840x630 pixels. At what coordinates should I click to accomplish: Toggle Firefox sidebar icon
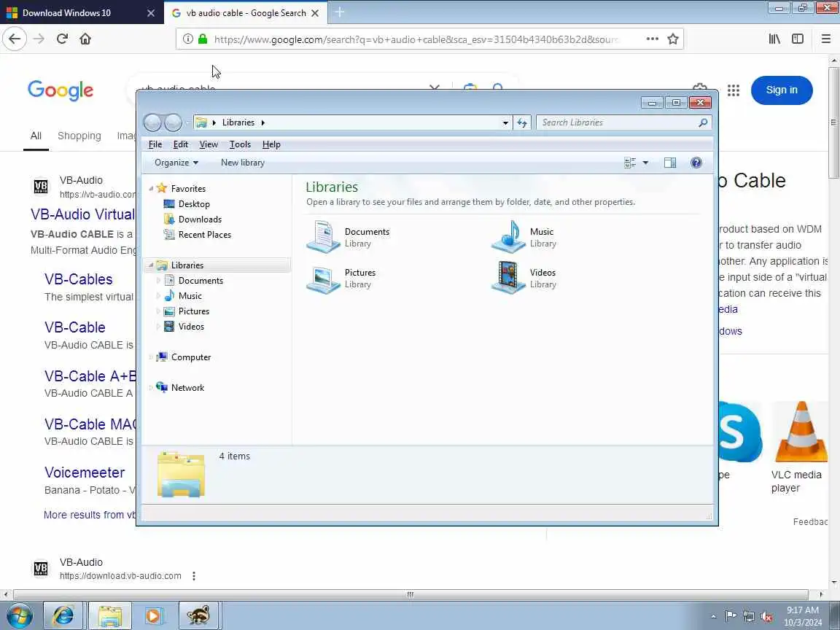click(798, 39)
